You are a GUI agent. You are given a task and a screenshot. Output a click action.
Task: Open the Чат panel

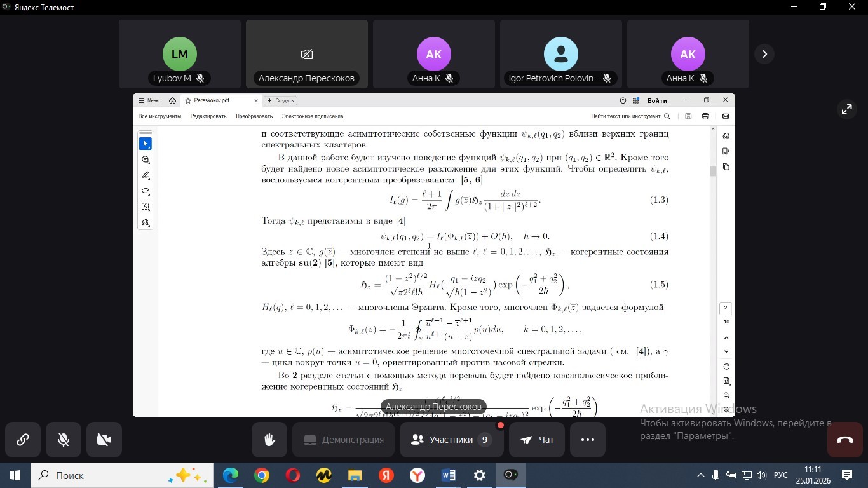click(x=537, y=440)
